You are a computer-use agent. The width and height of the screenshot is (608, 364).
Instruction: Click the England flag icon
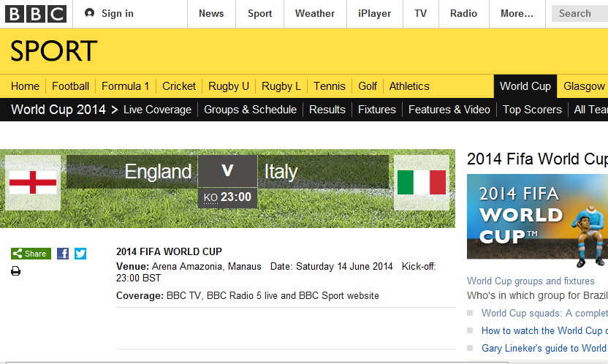pos(32,183)
